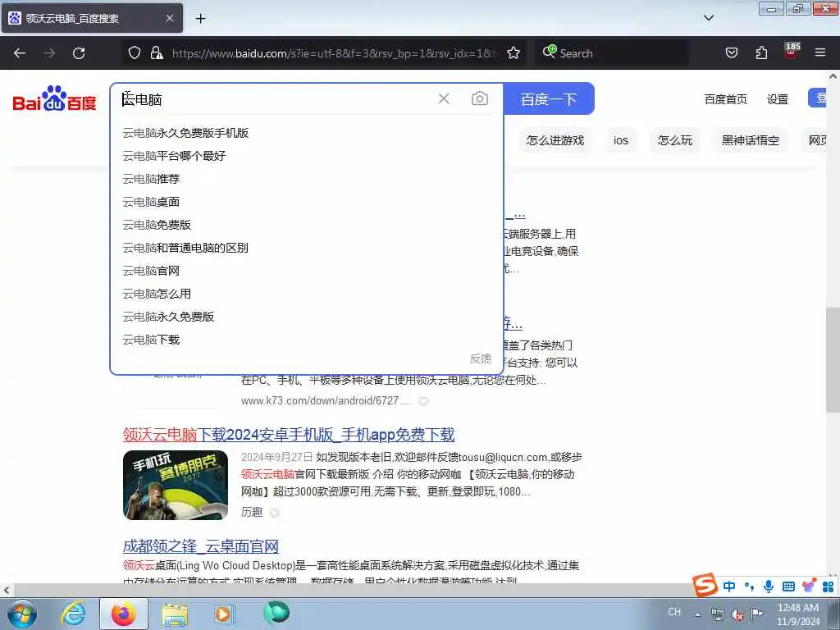This screenshot has height=630, width=840.
Task: Click the 百度一下 search button
Action: (x=549, y=98)
